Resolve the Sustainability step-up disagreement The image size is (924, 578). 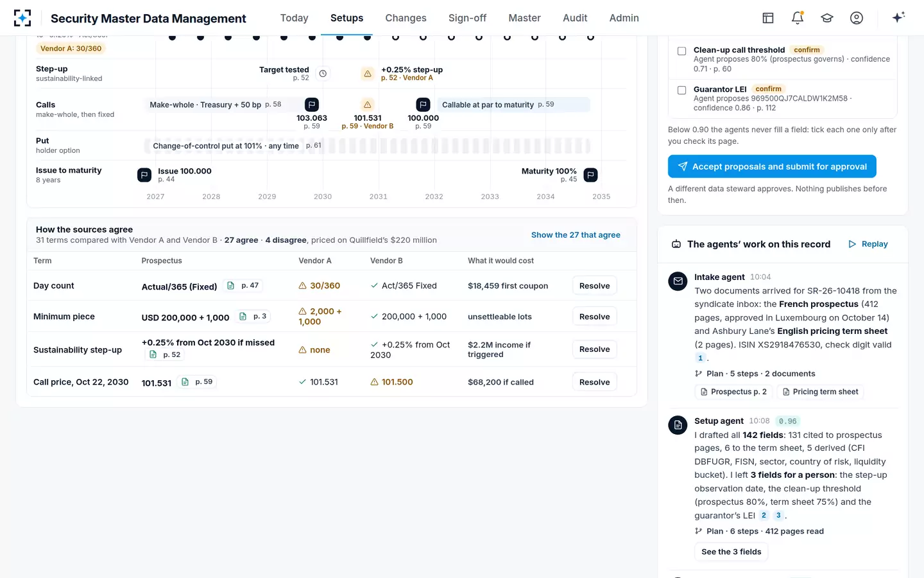[x=594, y=349]
